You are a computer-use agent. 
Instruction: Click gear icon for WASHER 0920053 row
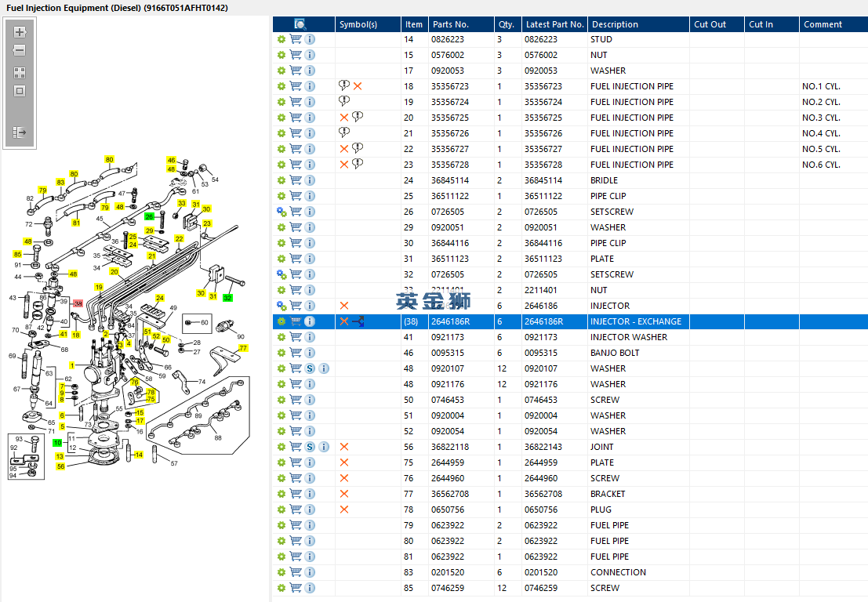(281, 71)
